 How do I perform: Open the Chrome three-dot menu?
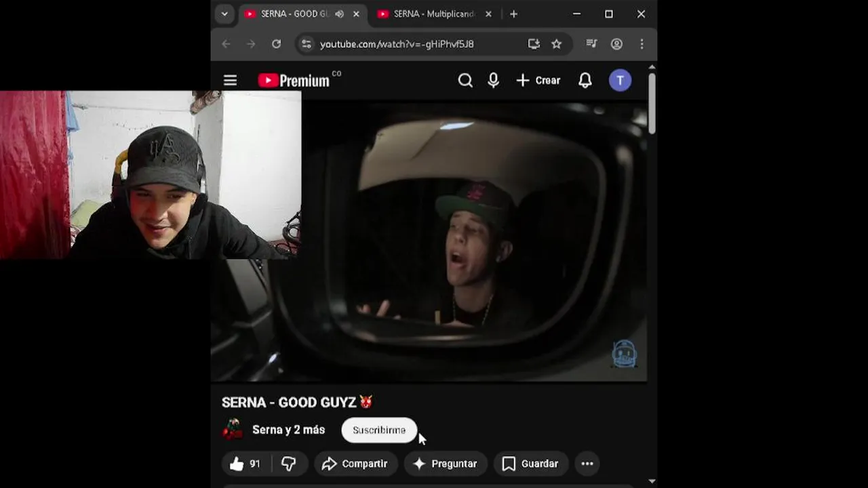642,44
